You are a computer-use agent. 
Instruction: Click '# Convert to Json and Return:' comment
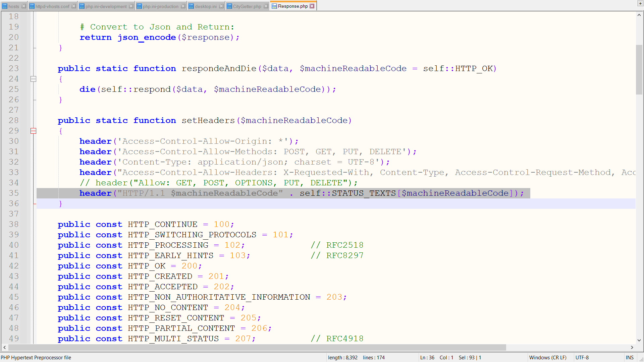pyautogui.click(x=157, y=27)
